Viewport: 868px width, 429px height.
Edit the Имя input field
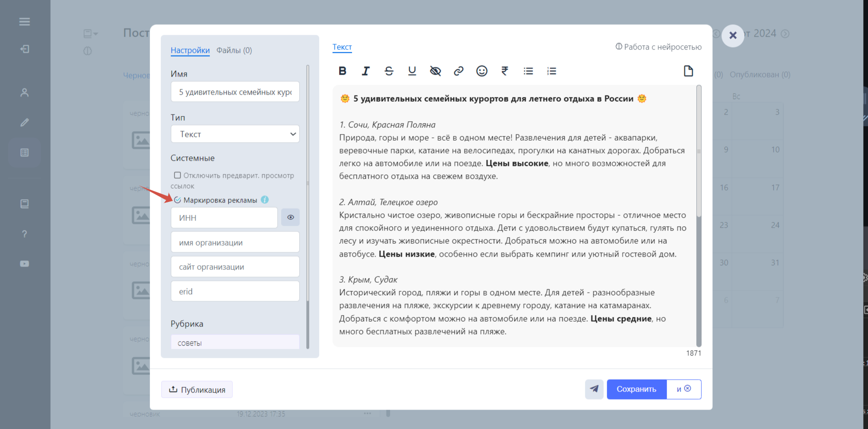235,92
